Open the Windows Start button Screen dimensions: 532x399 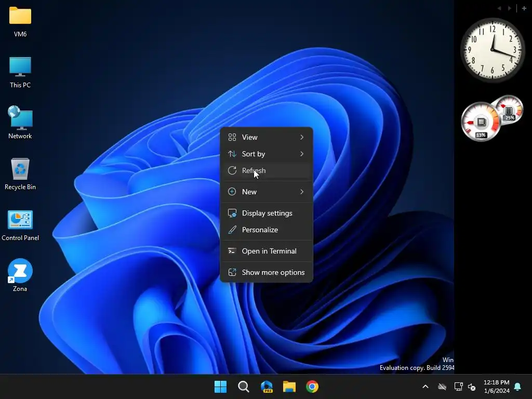pyautogui.click(x=220, y=387)
